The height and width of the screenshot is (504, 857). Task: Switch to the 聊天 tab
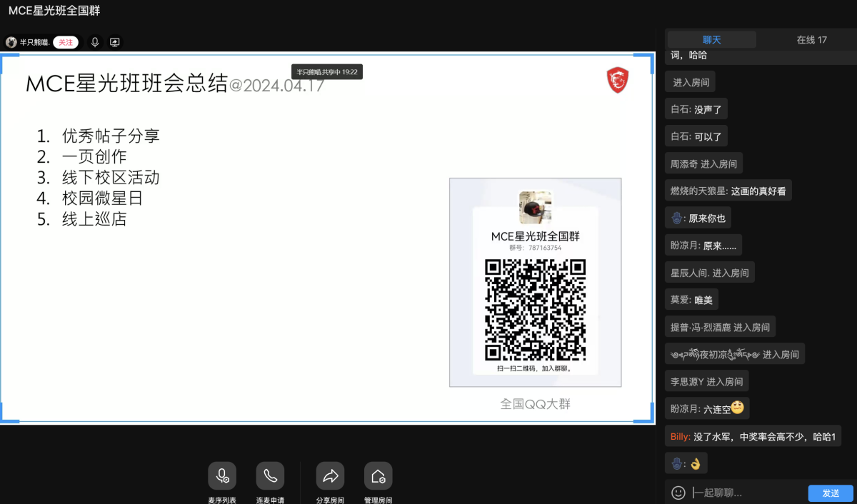click(x=711, y=39)
